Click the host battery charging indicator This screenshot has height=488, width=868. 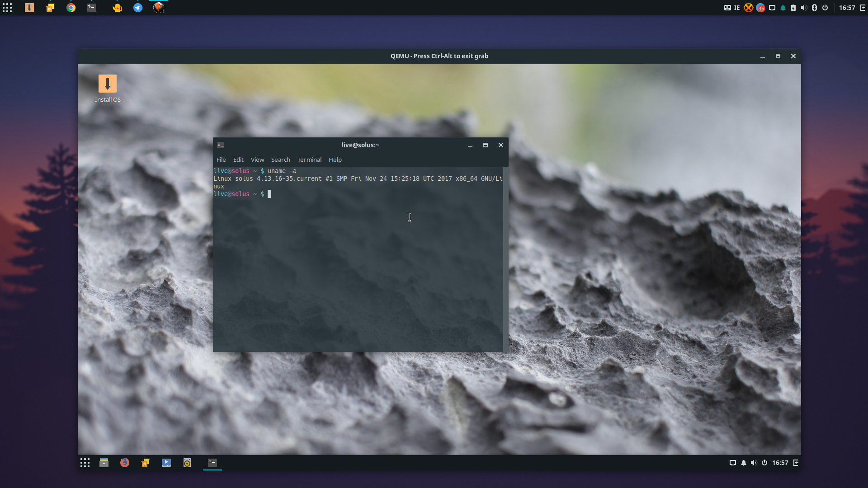[x=793, y=8]
